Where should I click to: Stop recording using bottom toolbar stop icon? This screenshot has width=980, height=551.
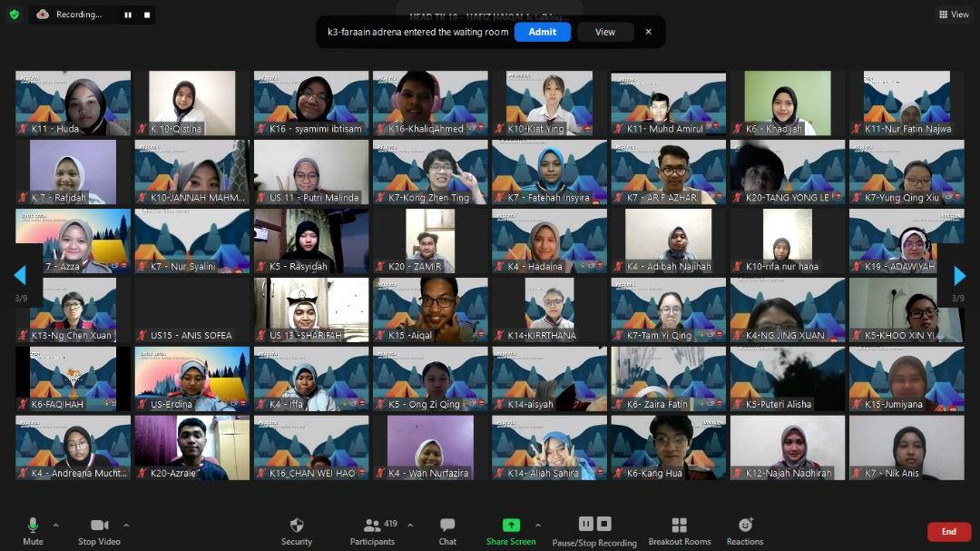[604, 524]
